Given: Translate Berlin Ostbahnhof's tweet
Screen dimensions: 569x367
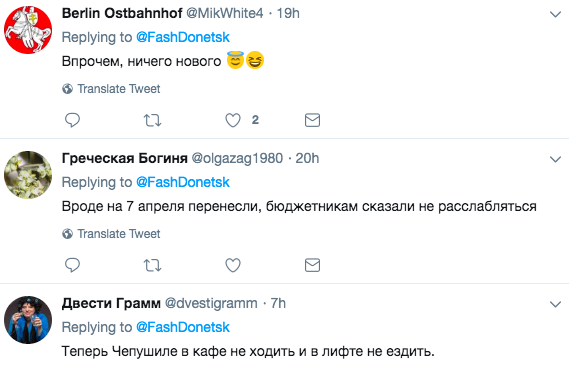Looking at the screenshot, I should 119,89.
